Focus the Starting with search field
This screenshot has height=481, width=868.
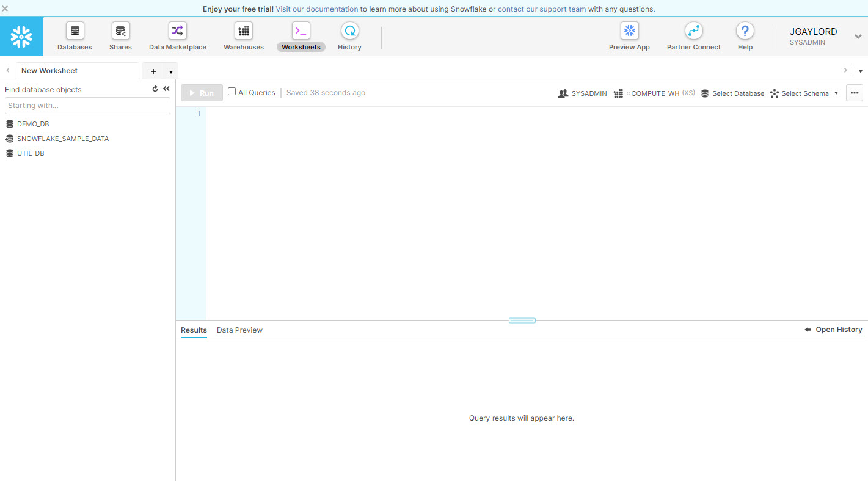(87, 106)
